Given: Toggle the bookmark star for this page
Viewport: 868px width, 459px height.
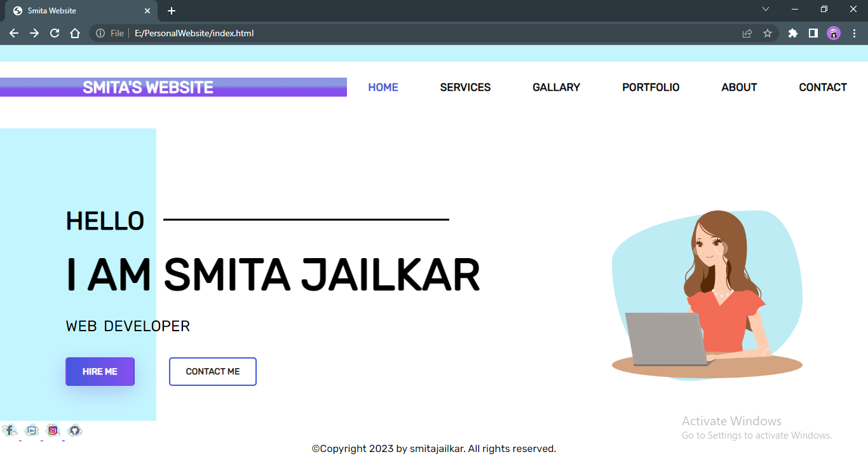Looking at the screenshot, I should click(x=768, y=33).
